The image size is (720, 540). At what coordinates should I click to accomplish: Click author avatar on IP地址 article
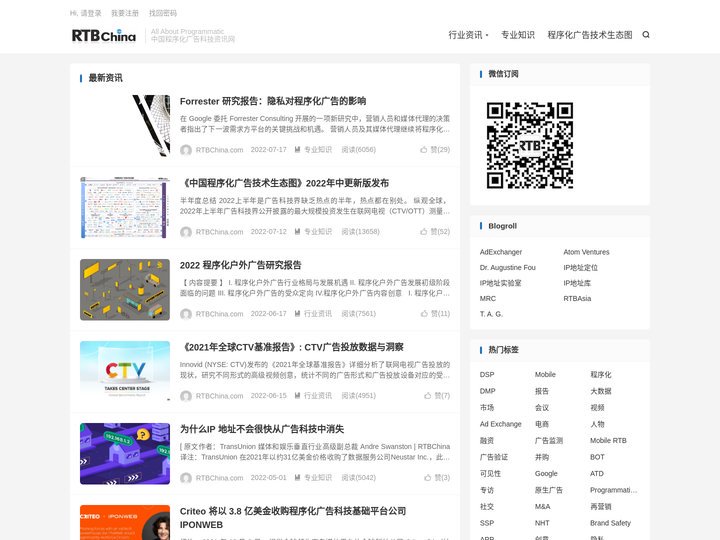point(186,478)
